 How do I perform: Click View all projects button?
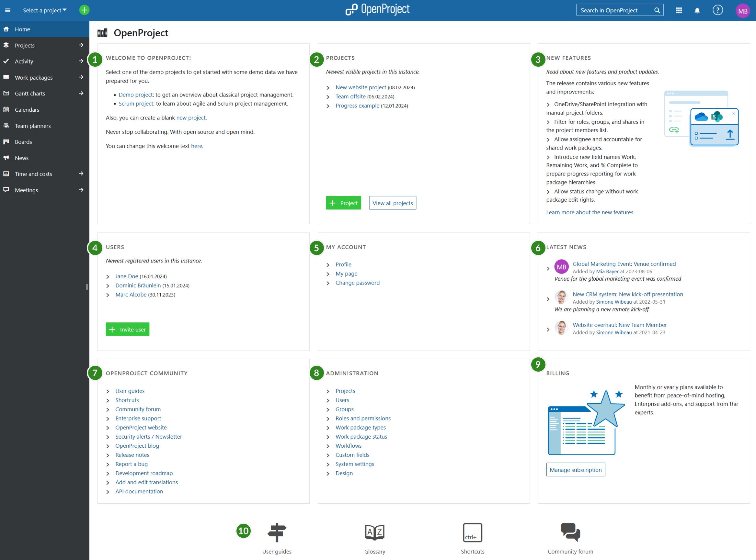pos(393,203)
